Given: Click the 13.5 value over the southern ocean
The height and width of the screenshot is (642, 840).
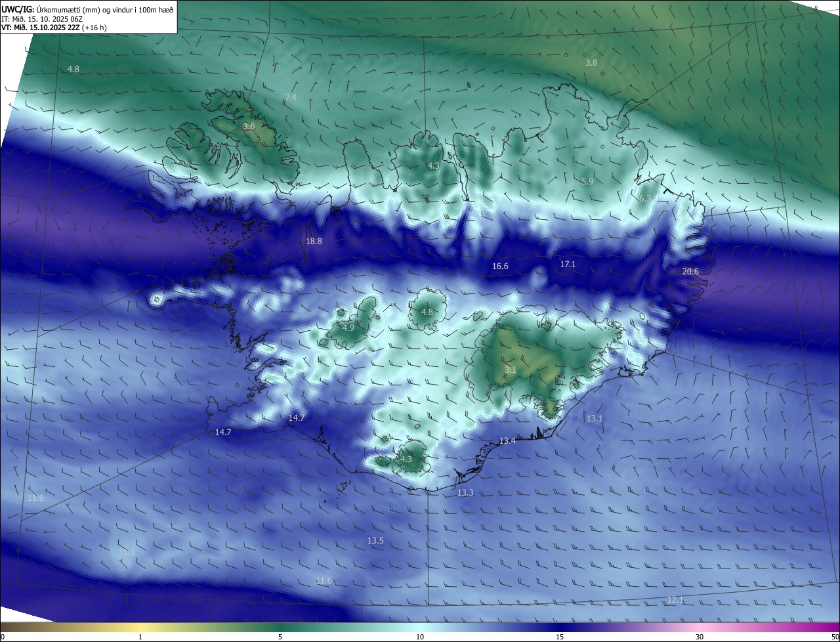Looking at the screenshot, I should (375, 540).
